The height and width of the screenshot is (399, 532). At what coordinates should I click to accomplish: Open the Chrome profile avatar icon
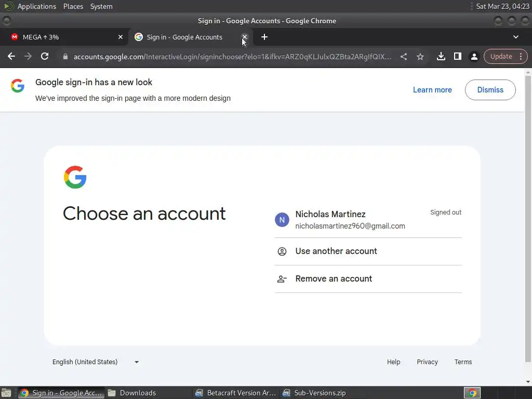(474, 57)
